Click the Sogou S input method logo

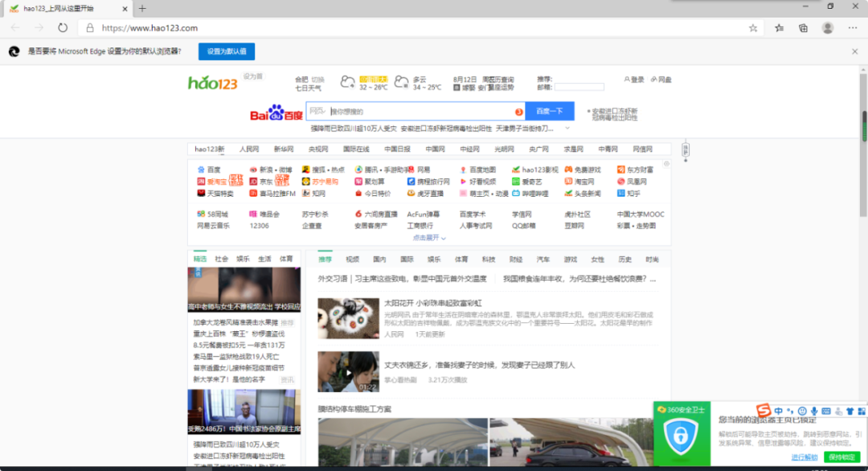point(764,410)
